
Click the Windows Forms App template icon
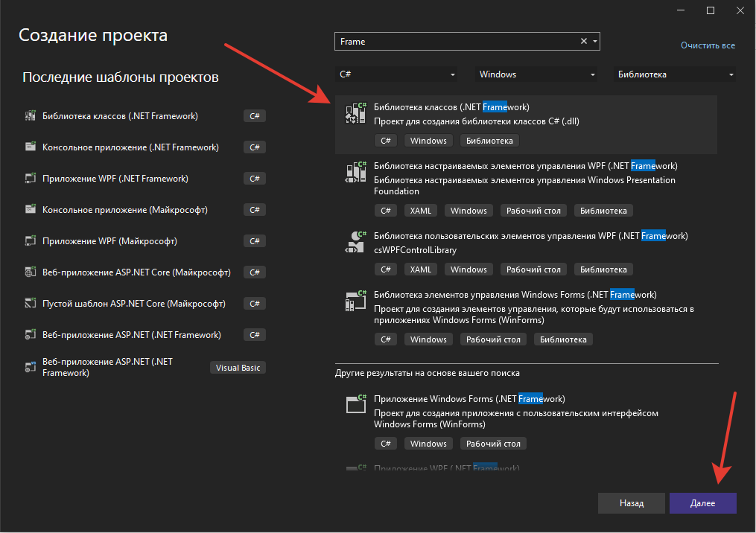coord(356,404)
